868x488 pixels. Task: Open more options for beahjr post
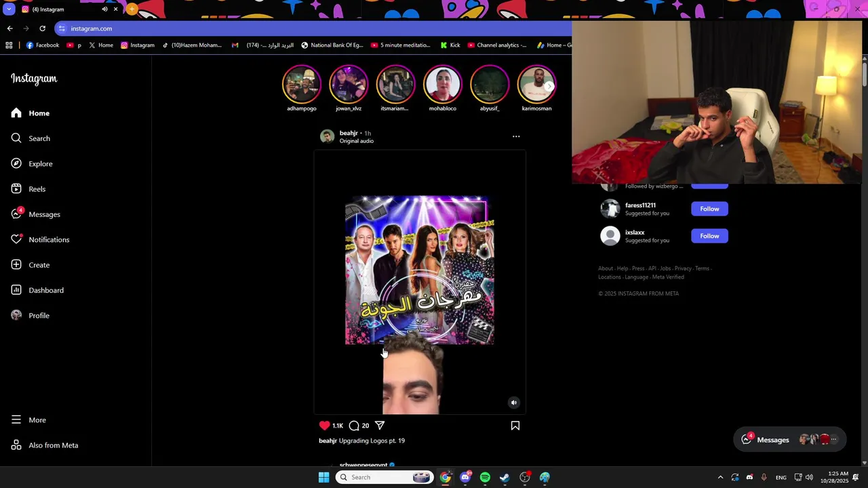tap(516, 136)
